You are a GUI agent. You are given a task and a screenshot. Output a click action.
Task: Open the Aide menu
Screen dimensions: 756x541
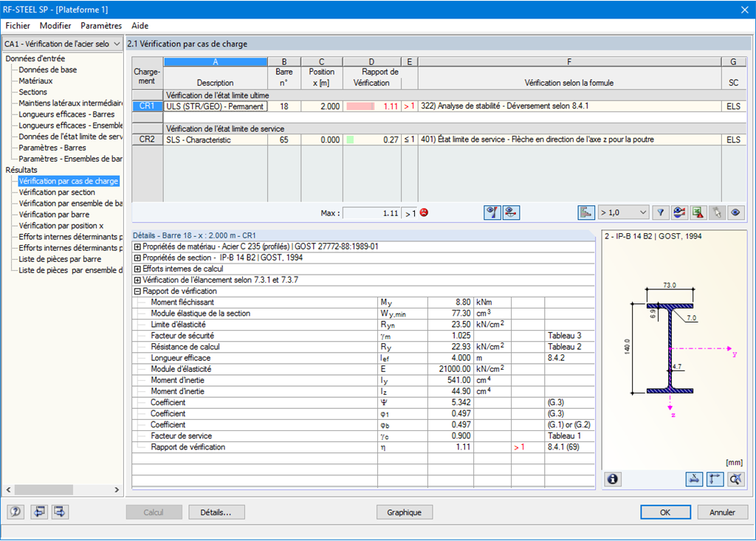click(x=140, y=26)
